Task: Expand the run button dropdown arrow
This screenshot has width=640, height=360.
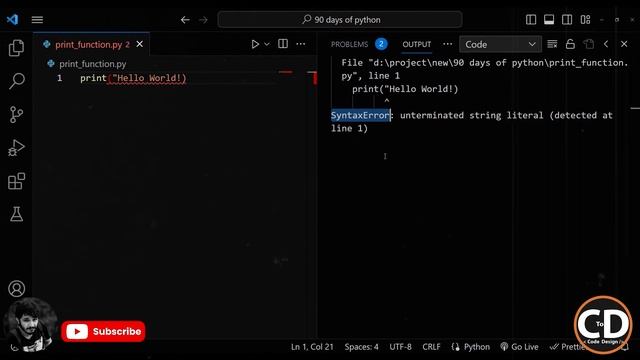Action: pyautogui.click(x=267, y=44)
